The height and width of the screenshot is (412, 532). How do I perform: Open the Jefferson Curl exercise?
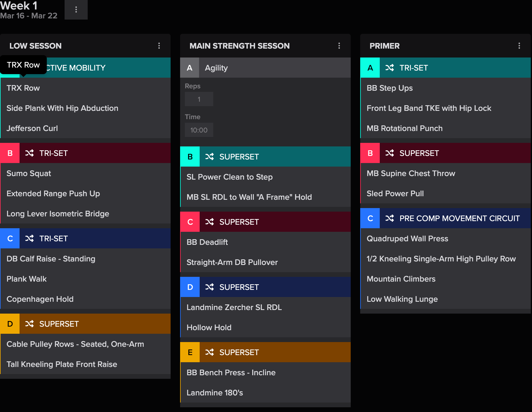coord(85,128)
